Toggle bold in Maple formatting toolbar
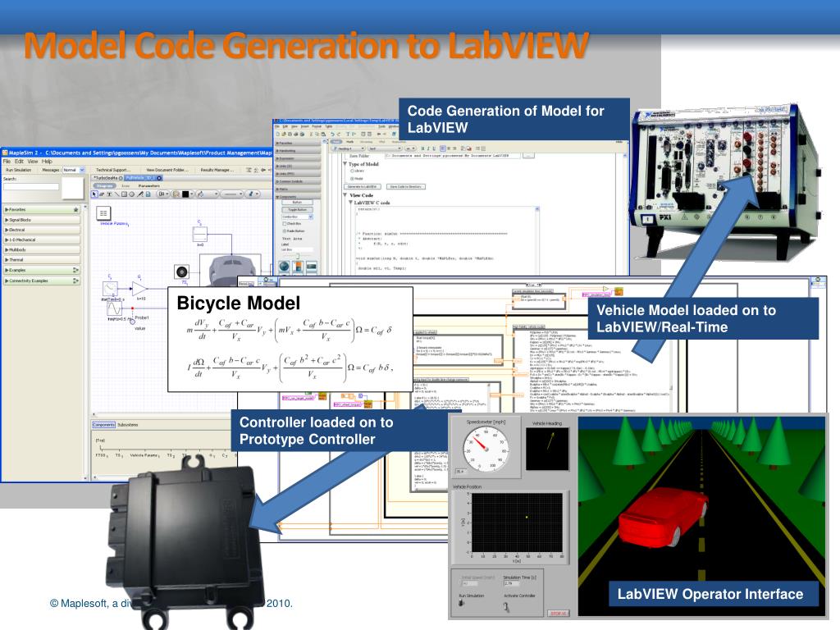The image size is (840, 630). pyautogui.click(x=422, y=148)
